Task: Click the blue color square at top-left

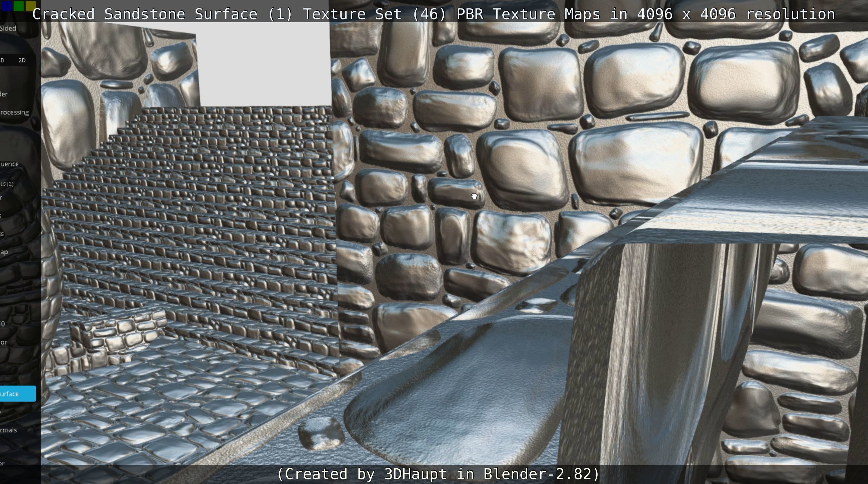Action: [x=6, y=5]
